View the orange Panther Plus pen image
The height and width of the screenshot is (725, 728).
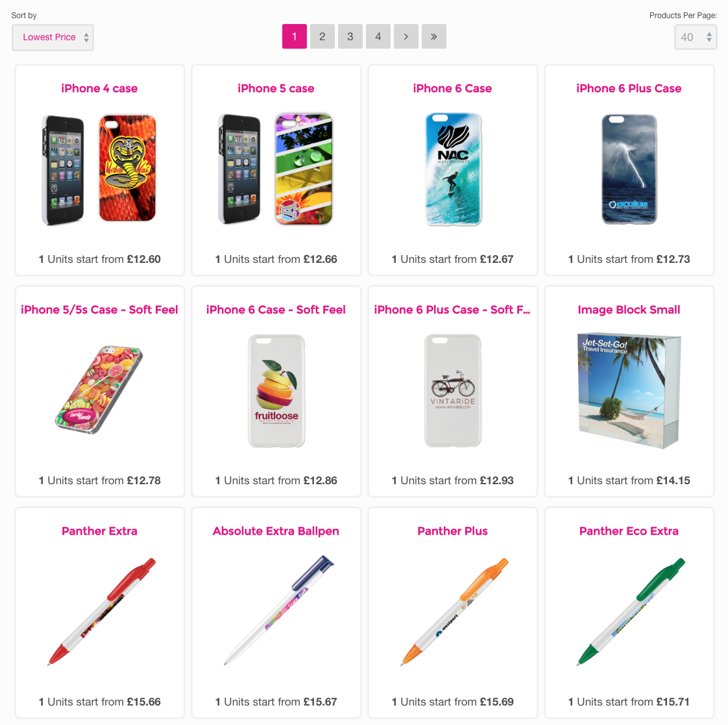click(x=455, y=611)
